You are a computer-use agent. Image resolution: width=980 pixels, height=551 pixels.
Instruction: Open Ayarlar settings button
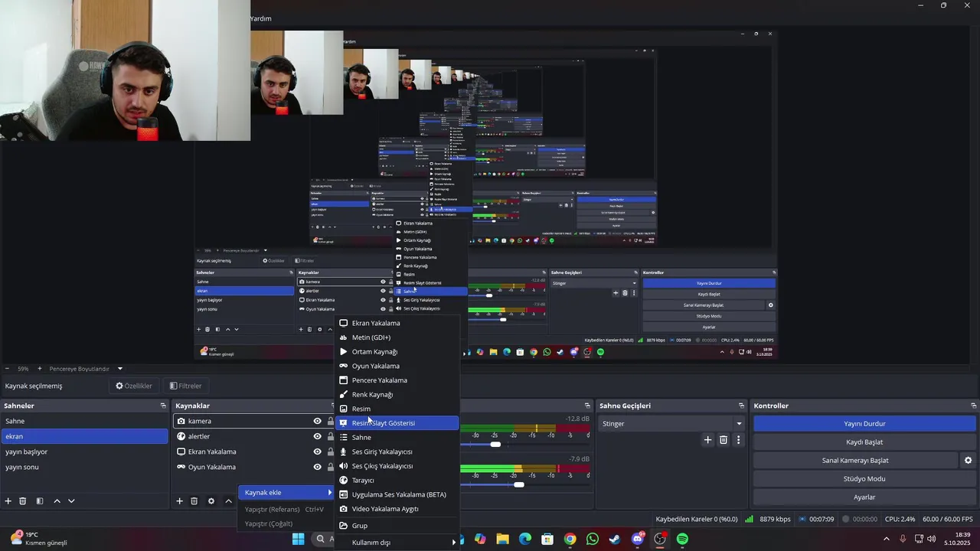tap(864, 497)
